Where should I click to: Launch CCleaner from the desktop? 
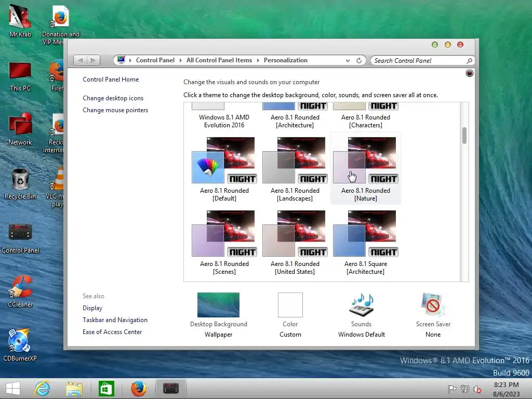[x=20, y=292]
